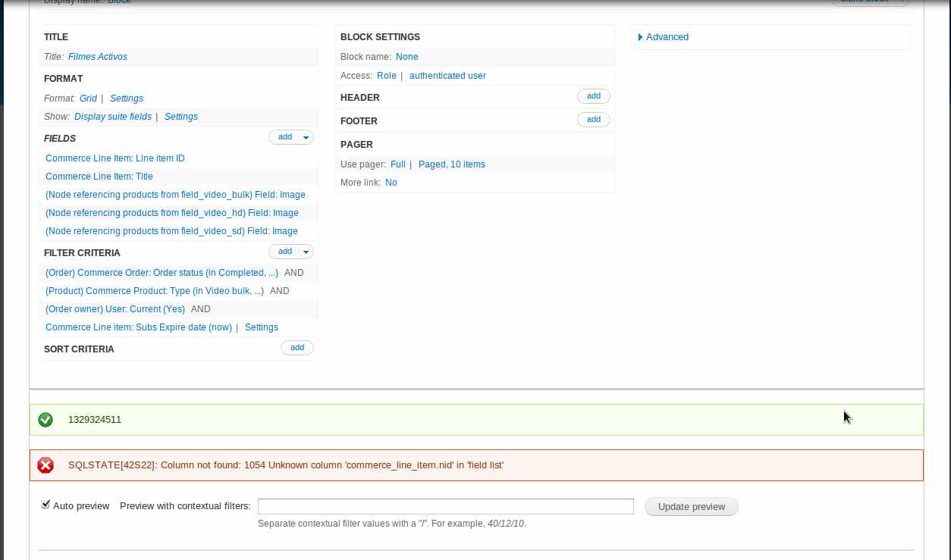Viewport: 951px width, 560px height.
Task: Click add button in Fields section
Action: [285, 137]
